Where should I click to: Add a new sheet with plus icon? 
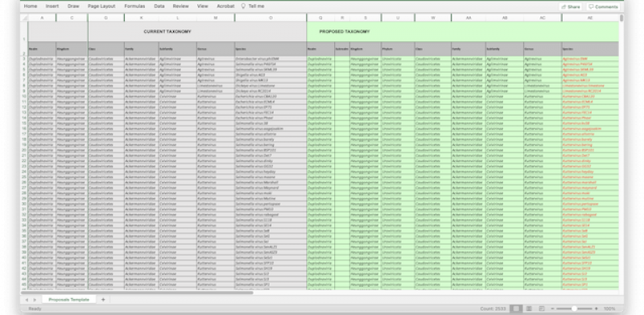[103, 300]
